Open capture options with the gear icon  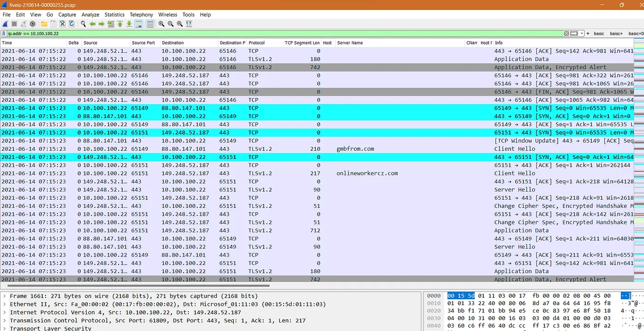(x=32, y=24)
